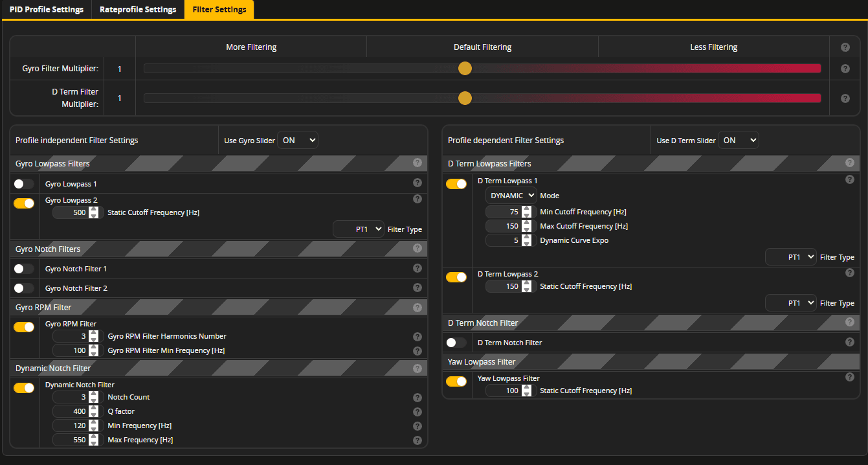This screenshot has width=868, height=465.
Task: Open Gyro Lowpass 2 Filter Type dropdown
Action: 359,229
